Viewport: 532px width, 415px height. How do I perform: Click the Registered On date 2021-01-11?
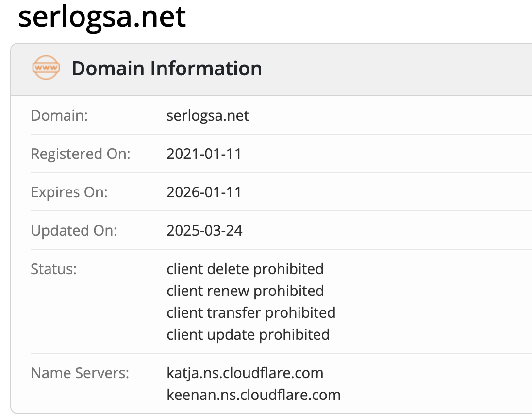(204, 154)
